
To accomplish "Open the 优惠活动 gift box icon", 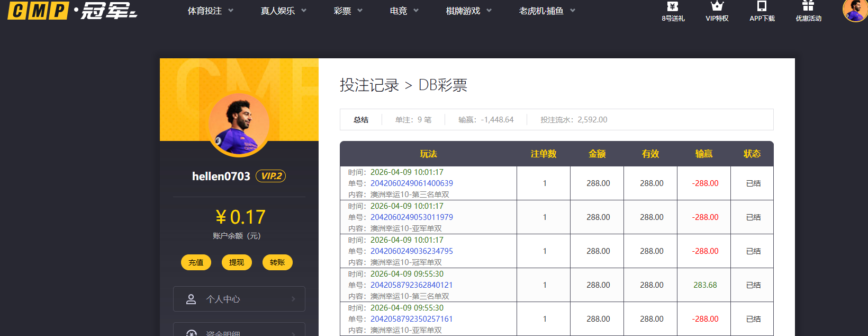I will (808, 6).
